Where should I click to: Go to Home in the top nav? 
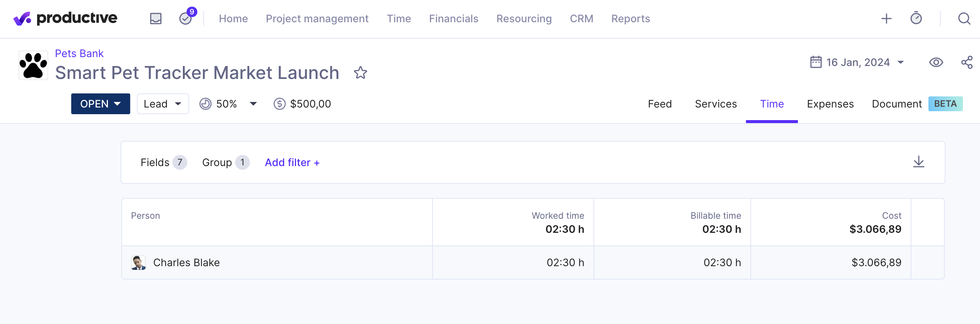point(233,19)
